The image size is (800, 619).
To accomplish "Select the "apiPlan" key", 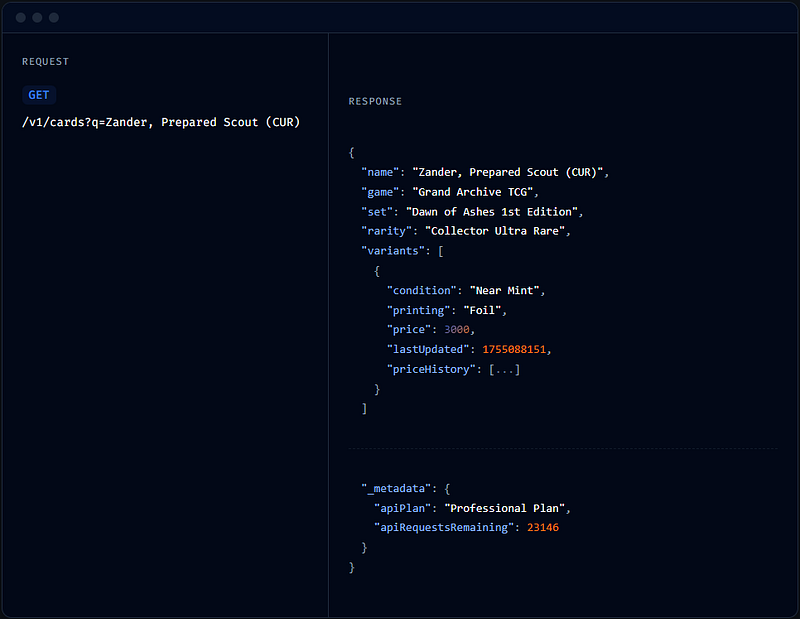I will tap(403, 509).
